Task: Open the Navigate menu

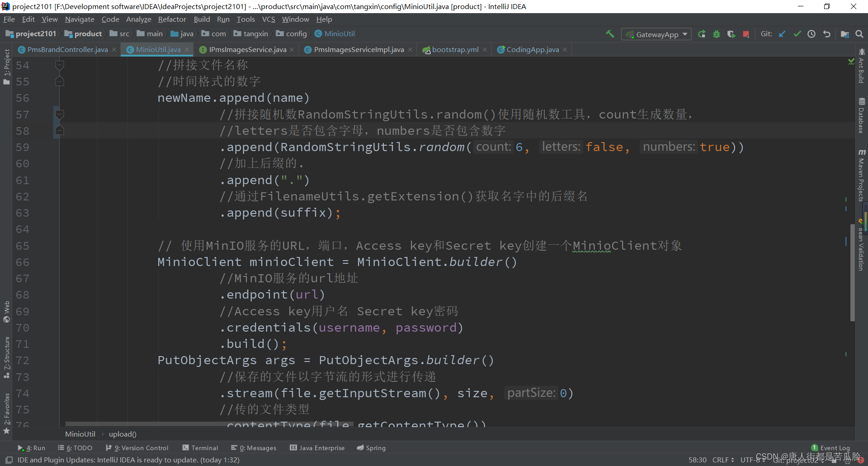Action: click(x=80, y=19)
